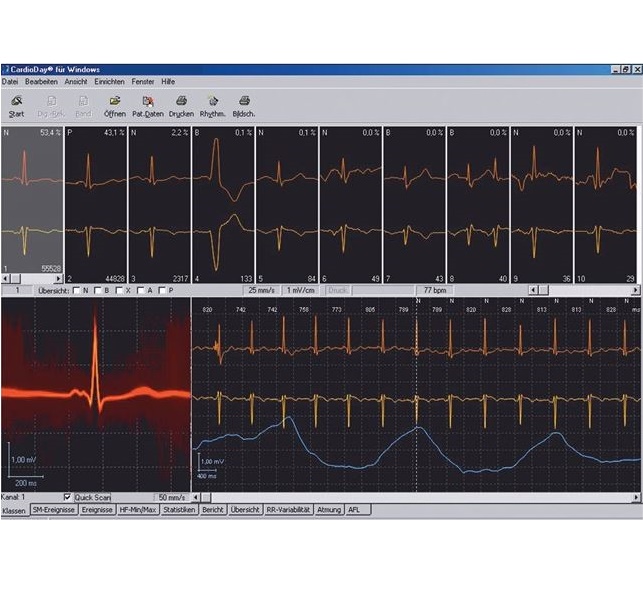Go to the Statistiken tab
The width and height of the screenshot is (643, 594).
point(178,510)
